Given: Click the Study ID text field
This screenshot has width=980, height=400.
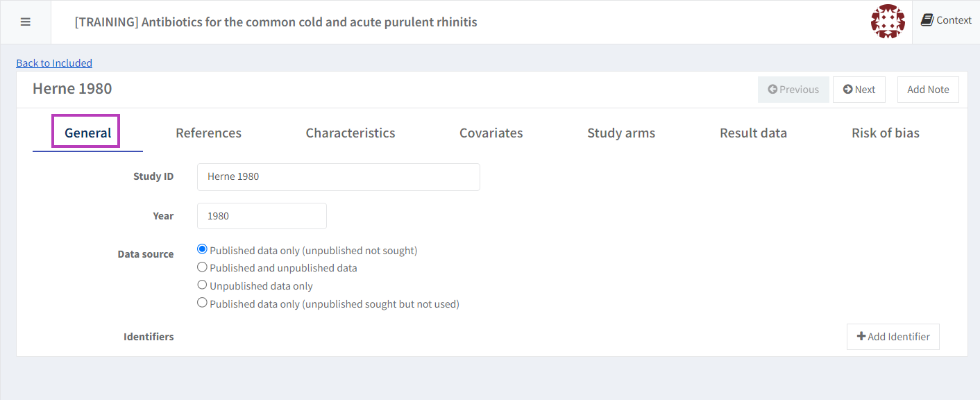Looking at the screenshot, I should (338, 177).
